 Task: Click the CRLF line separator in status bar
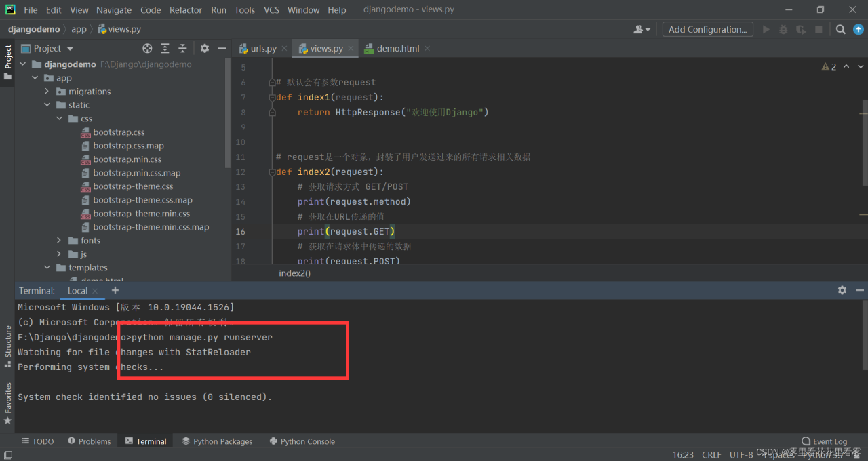[711, 455]
